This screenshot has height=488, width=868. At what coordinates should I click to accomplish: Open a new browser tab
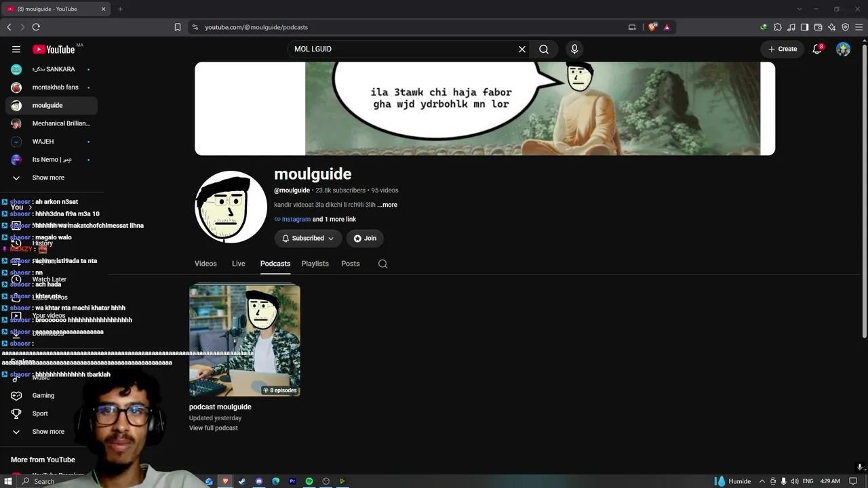pos(120,9)
